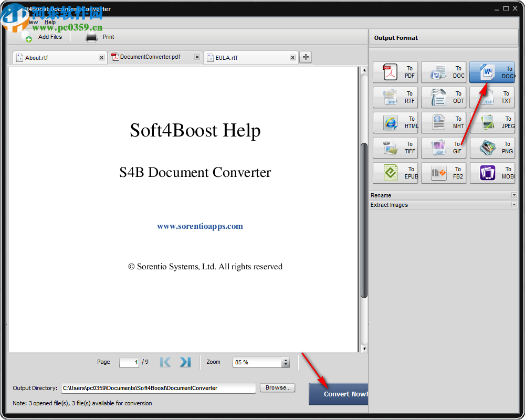Pick the To JPEG output format

tap(492, 122)
